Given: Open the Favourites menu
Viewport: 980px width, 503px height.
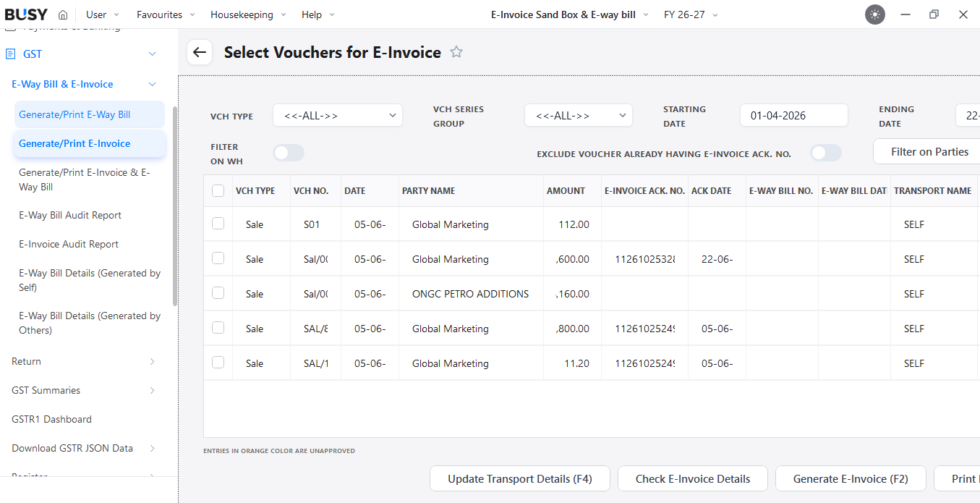Looking at the screenshot, I should (x=166, y=14).
